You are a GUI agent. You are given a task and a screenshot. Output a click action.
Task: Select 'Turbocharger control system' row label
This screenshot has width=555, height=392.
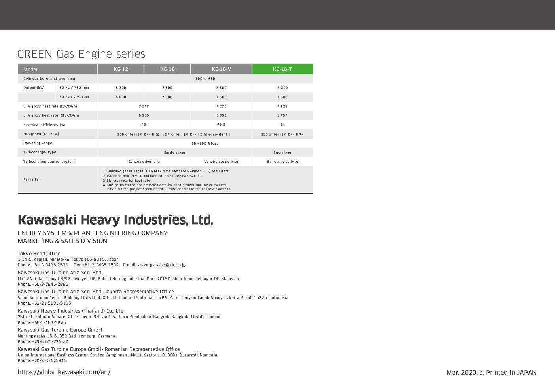pos(49,162)
